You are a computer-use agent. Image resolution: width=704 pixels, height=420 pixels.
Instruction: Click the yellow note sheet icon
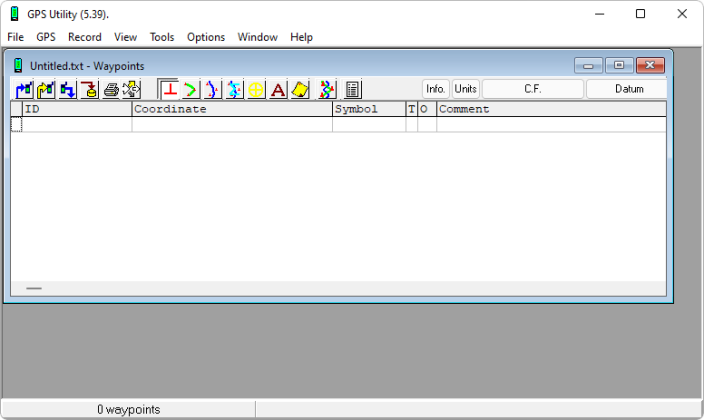(x=300, y=89)
